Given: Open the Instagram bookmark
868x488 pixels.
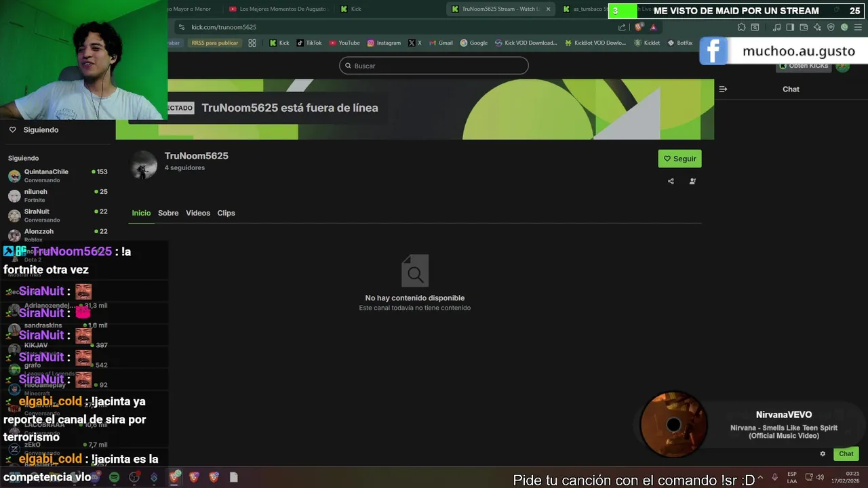Looking at the screenshot, I should 384,43.
